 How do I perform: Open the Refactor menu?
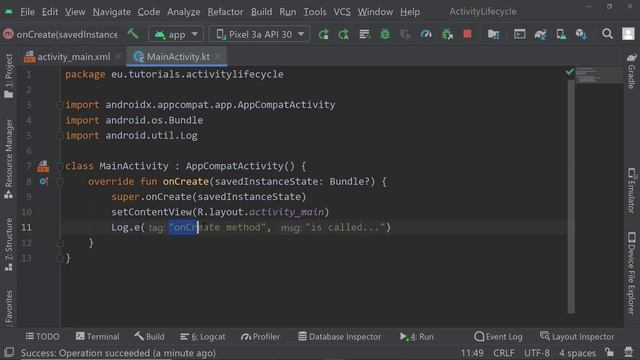[x=225, y=12]
